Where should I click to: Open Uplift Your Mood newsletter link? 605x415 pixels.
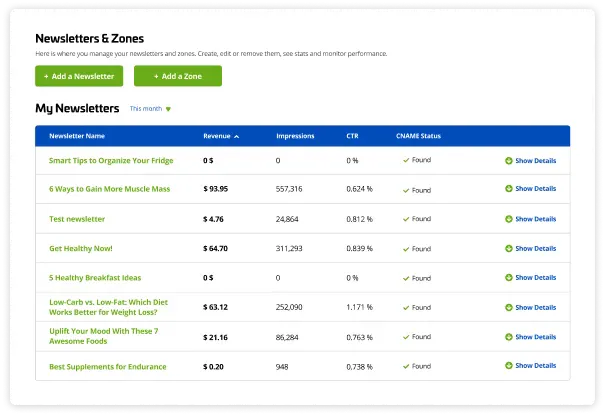coord(103,336)
